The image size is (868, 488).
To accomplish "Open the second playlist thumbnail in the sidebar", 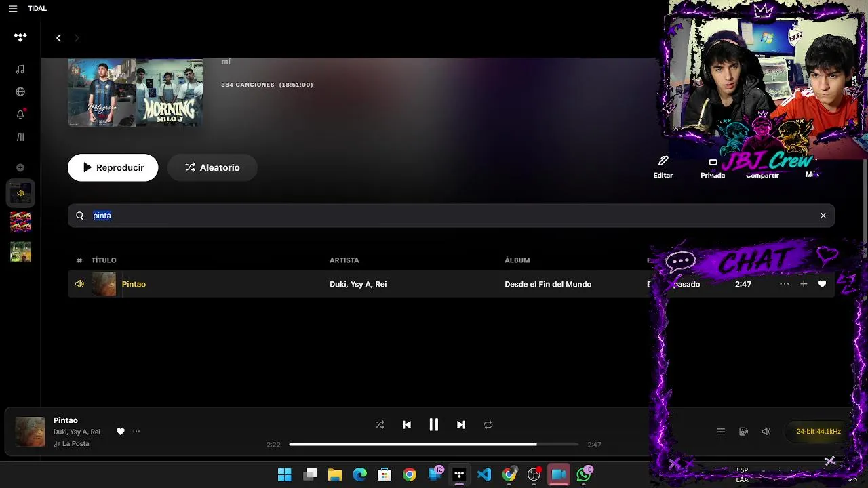I will [x=20, y=222].
